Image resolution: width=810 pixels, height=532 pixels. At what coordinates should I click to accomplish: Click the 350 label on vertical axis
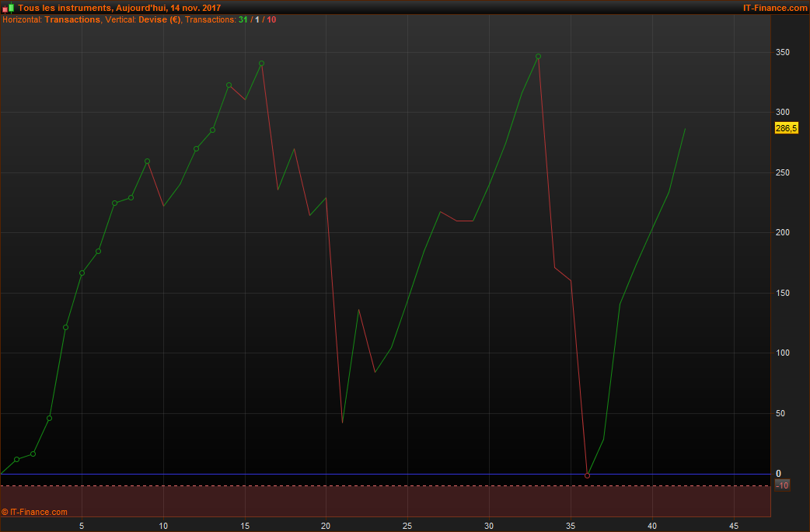coord(782,53)
